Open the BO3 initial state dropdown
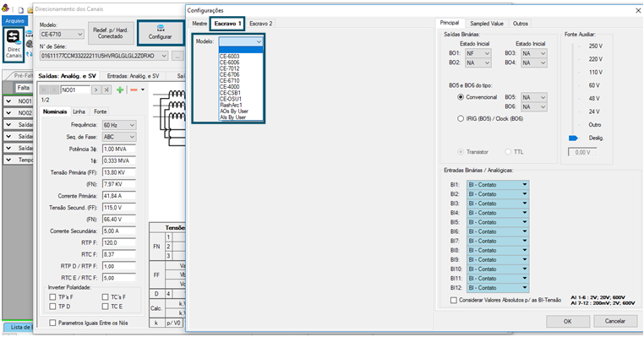The width and height of the screenshot is (644, 337). (534, 54)
